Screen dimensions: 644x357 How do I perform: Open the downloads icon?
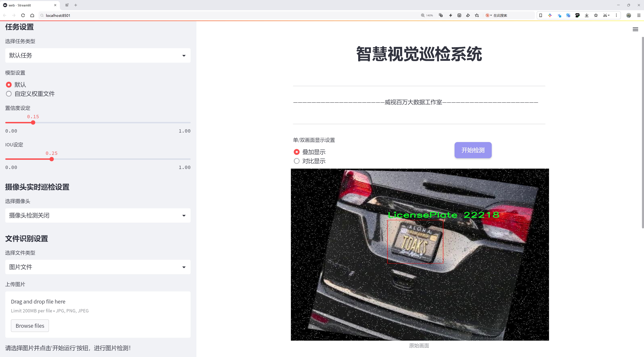pos(587,15)
